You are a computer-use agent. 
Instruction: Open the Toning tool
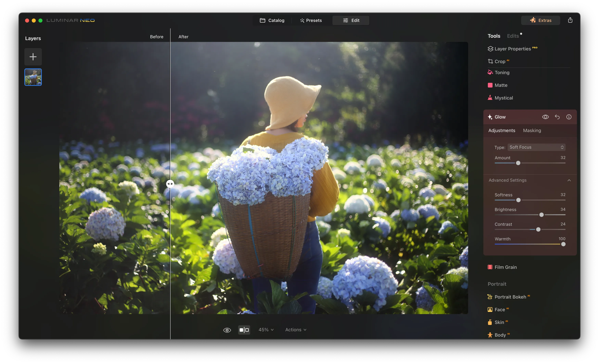click(x=501, y=73)
